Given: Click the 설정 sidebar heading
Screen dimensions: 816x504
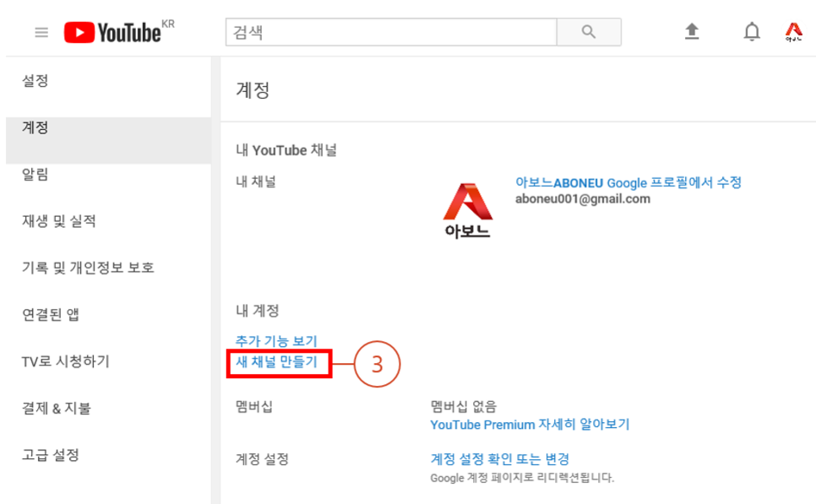Looking at the screenshot, I should [x=35, y=80].
